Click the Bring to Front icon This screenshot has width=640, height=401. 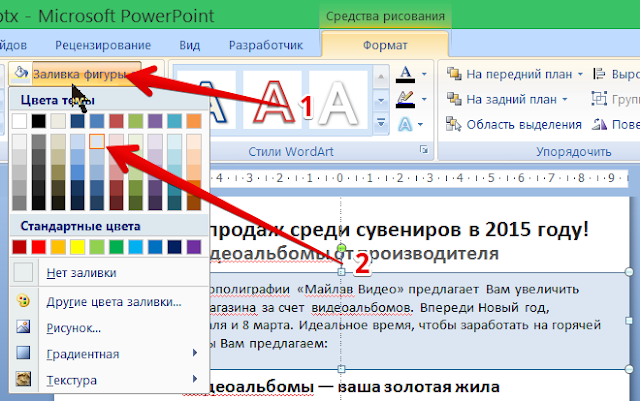point(454,74)
